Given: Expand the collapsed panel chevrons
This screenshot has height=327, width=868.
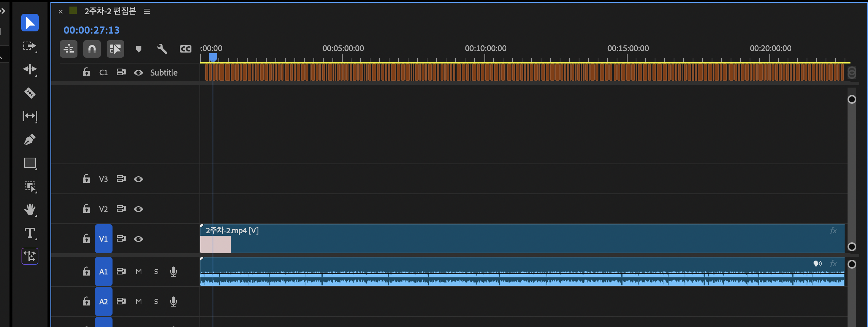Looking at the screenshot, I should tap(3, 11).
